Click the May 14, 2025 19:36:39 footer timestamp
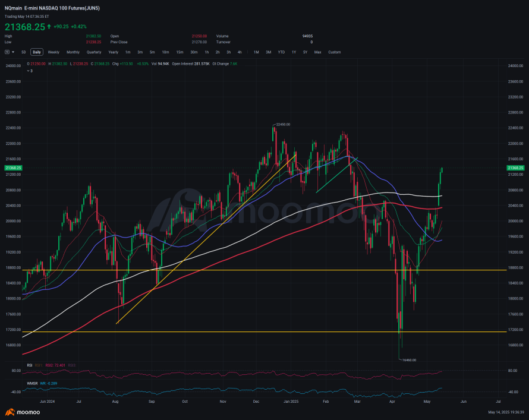This screenshot has height=420, width=529. coord(506,412)
